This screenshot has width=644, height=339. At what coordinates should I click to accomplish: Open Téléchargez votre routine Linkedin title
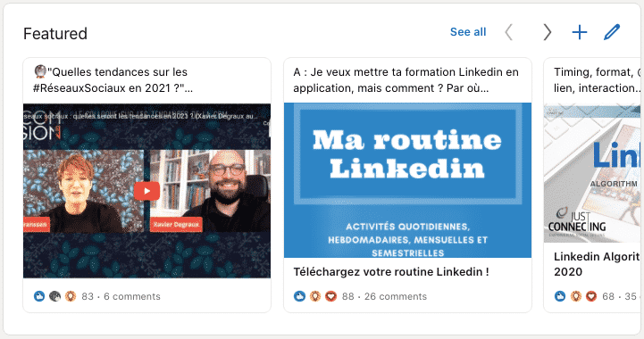[x=391, y=272]
